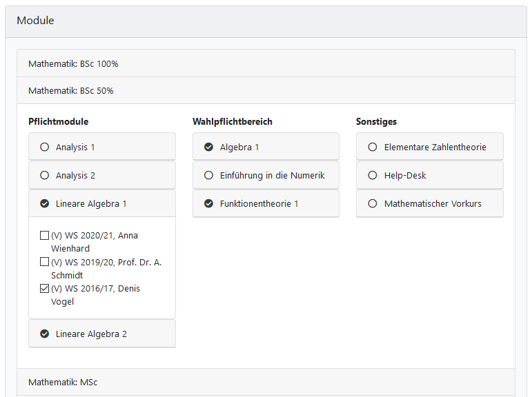Click the checked circle icon beside Funktionentheorie 1
Viewport: 532px width, 397px height.
208,203
